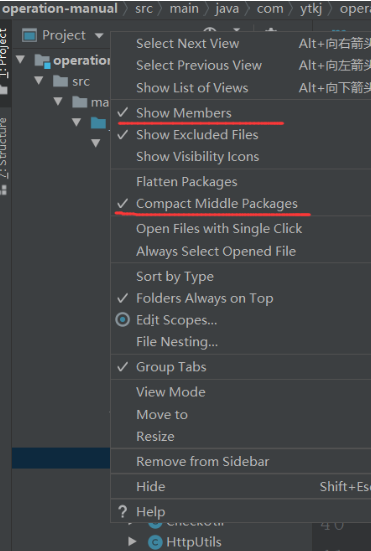Open the Project view dropdown arrow
Image resolution: width=371 pixels, height=551 pixels.
click(x=99, y=35)
